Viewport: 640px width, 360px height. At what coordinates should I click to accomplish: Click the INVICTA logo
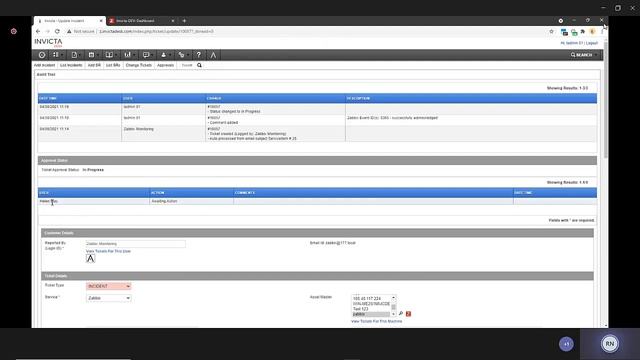(x=48, y=42)
